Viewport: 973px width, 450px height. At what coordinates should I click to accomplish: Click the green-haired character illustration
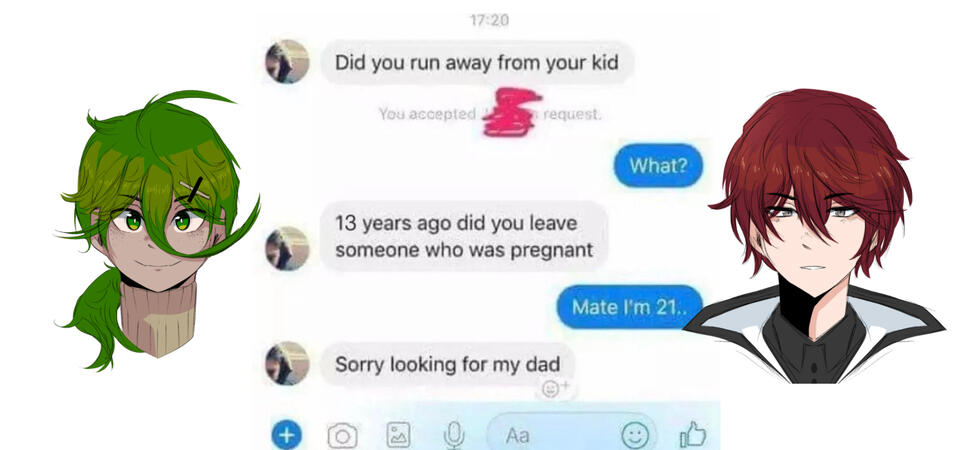tap(156, 230)
